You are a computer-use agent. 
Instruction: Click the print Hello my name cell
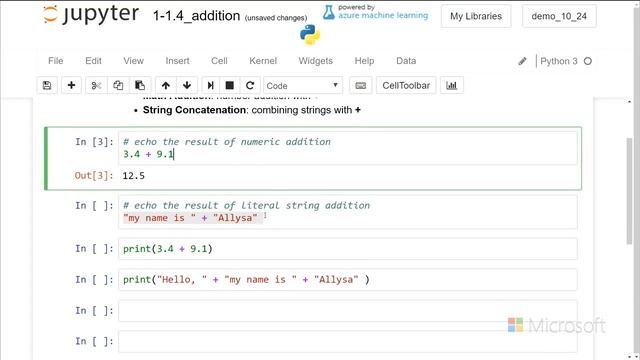click(348, 280)
